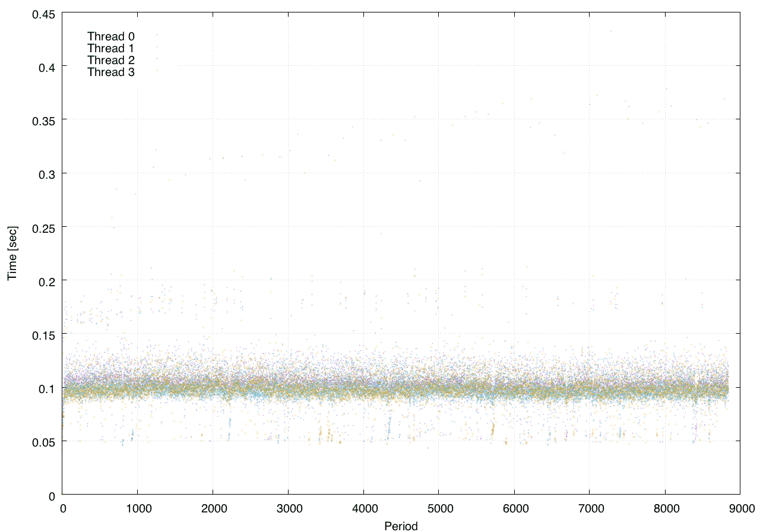Click the 0.35 y-axis tick label
This screenshot has width=760, height=532.
pyautogui.click(x=43, y=120)
